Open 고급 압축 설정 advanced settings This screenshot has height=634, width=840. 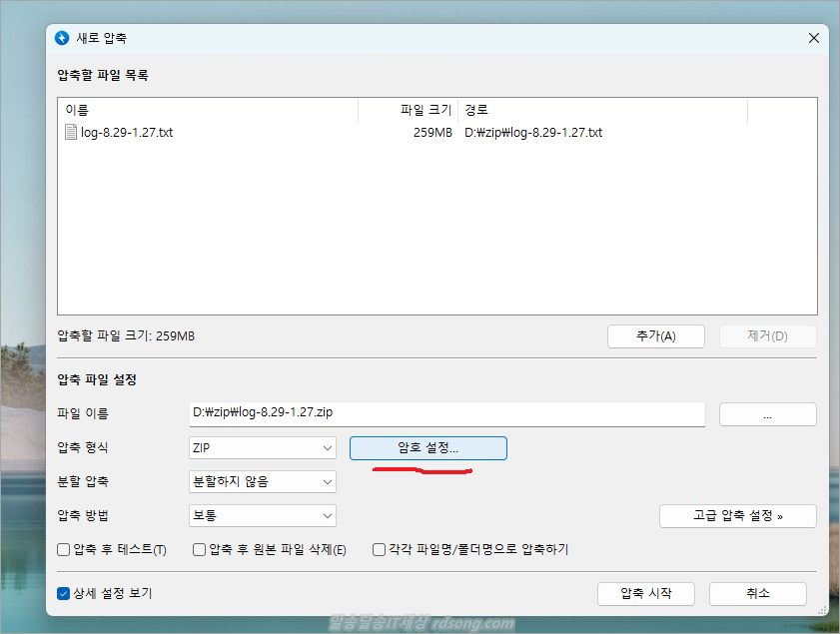737,516
